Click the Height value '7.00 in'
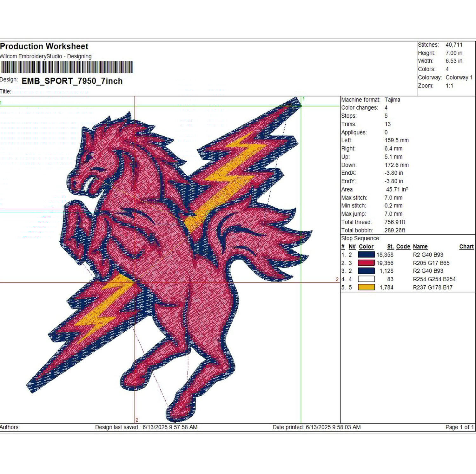Image resolution: width=476 pixels, height=474 pixels. point(454,53)
